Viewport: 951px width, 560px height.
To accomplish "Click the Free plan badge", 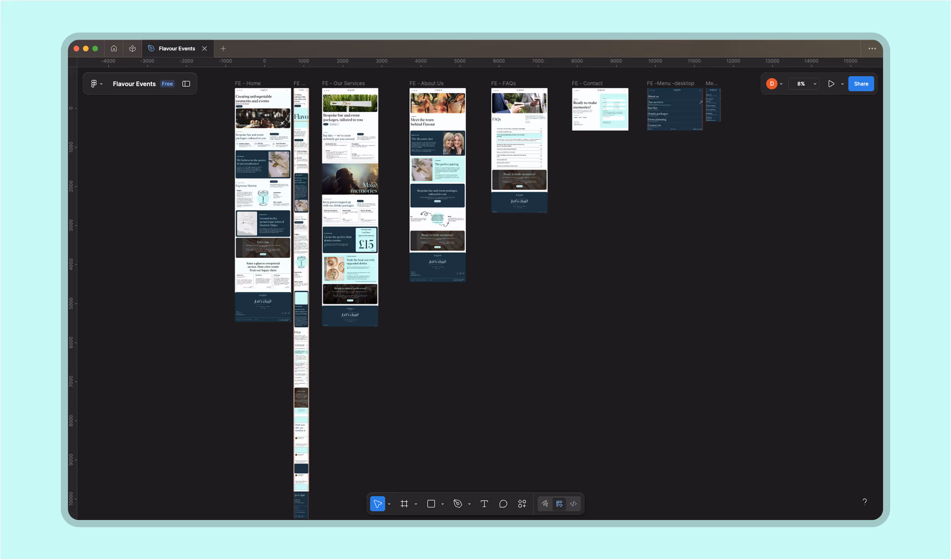I will [167, 83].
